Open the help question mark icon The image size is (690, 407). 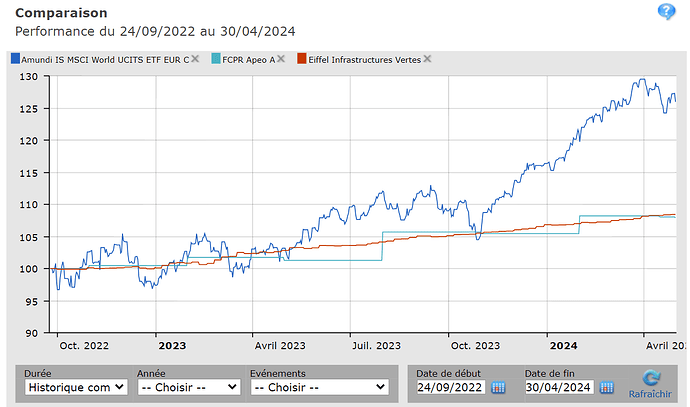tap(666, 11)
